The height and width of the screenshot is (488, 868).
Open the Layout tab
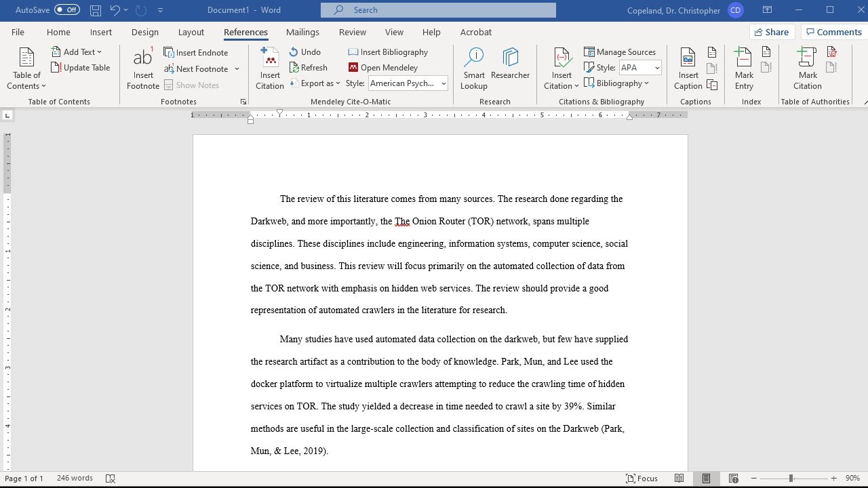pos(191,32)
